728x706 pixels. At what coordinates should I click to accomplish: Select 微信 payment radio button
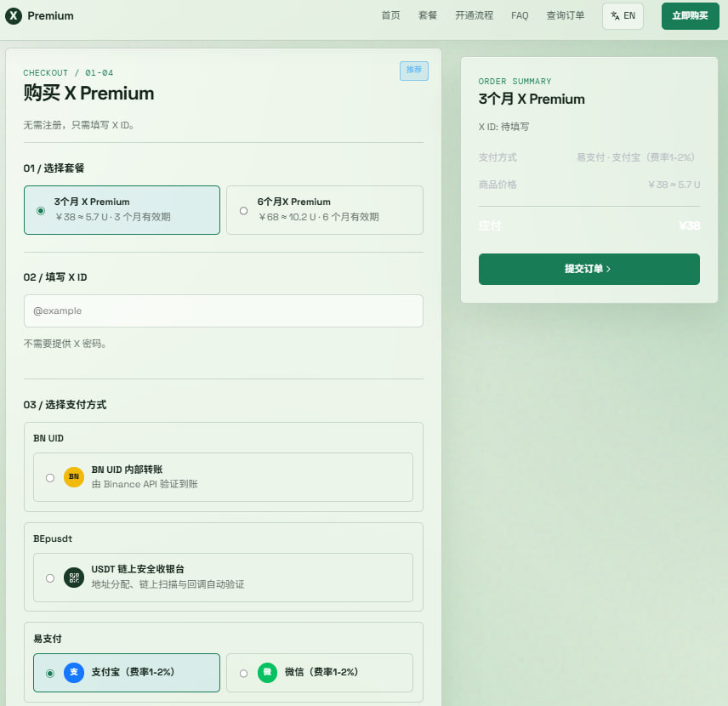243,674
